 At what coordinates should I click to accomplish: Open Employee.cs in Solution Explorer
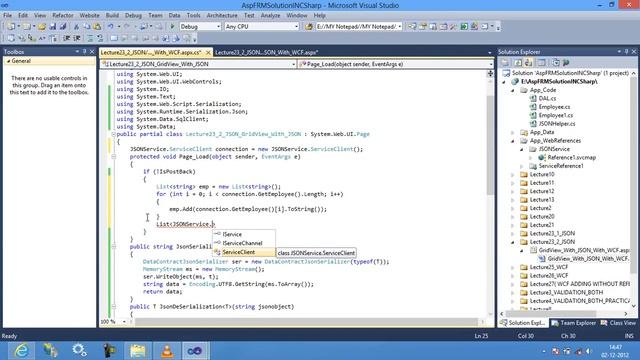(554, 107)
